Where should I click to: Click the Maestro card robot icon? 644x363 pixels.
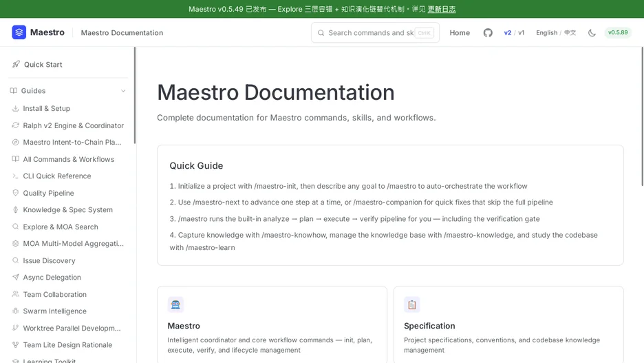(175, 304)
